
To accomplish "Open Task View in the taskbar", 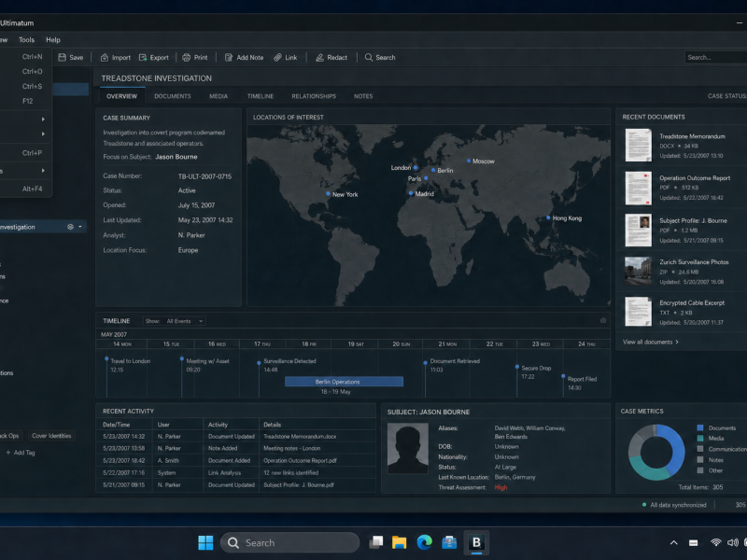I will [376, 542].
